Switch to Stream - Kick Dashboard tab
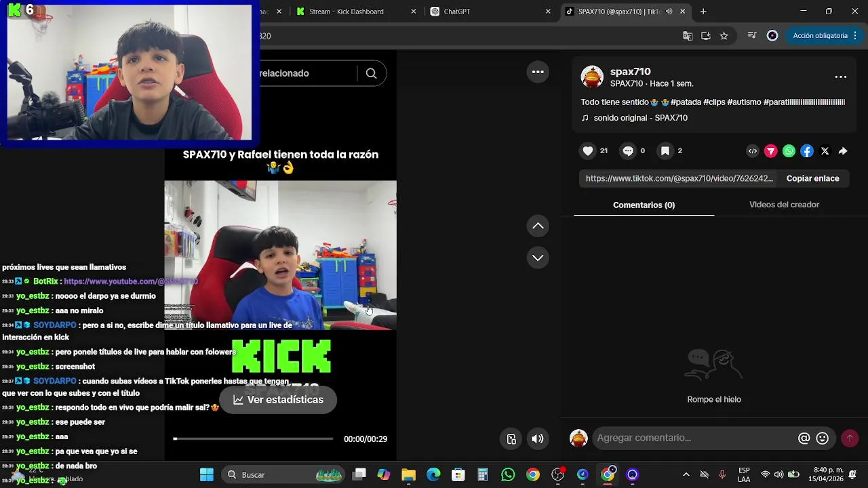Screen dimensions: 868x488 pos(355,12)
